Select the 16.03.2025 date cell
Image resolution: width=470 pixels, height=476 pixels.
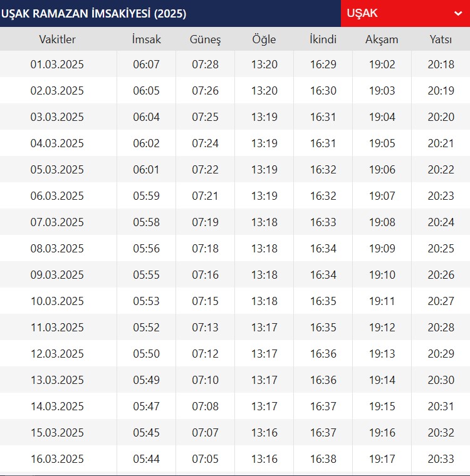(x=57, y=459)
